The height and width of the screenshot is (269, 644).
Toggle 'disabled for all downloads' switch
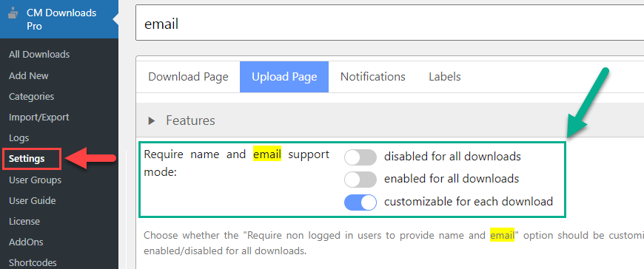point(360,157)
